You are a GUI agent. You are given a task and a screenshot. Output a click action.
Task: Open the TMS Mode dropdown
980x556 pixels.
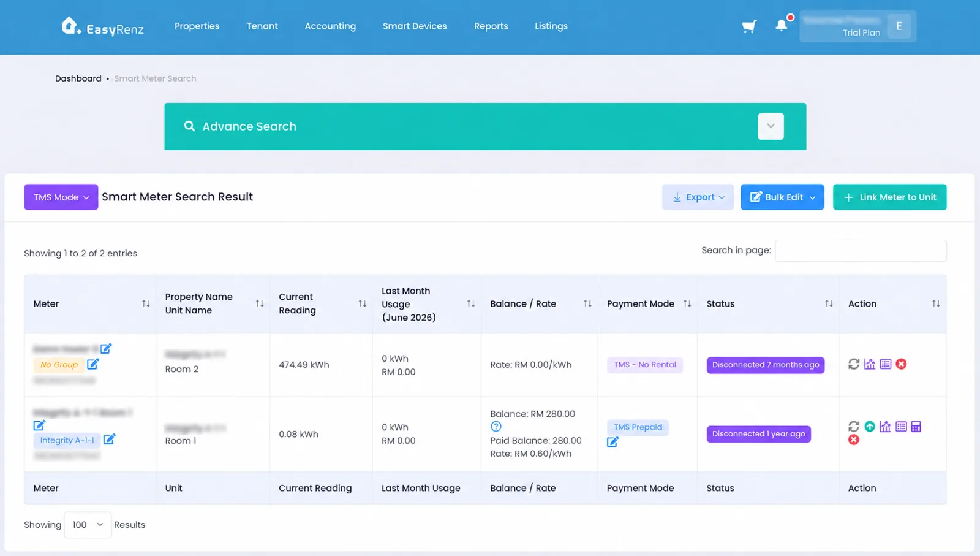coord(61,197)
